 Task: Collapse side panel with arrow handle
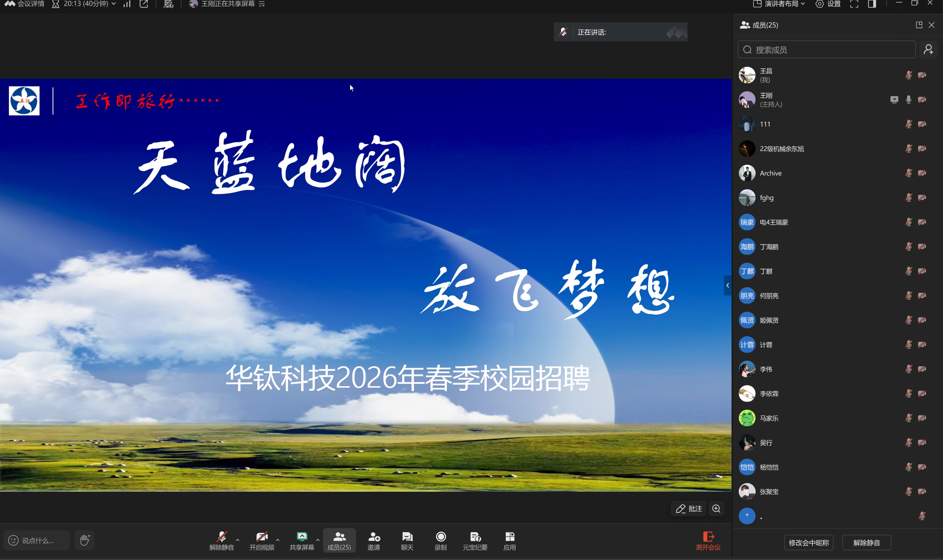[727, 285]
